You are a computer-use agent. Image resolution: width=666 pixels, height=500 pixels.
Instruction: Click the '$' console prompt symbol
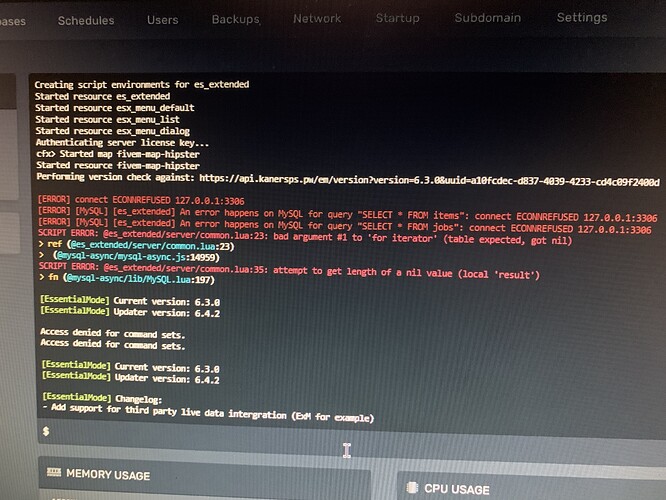tap(46, 431)
